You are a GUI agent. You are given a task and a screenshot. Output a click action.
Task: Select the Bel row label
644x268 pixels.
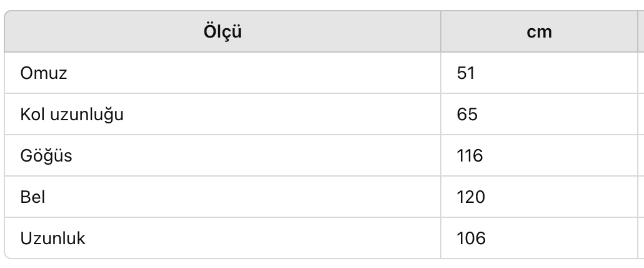[x=33, y=197]
